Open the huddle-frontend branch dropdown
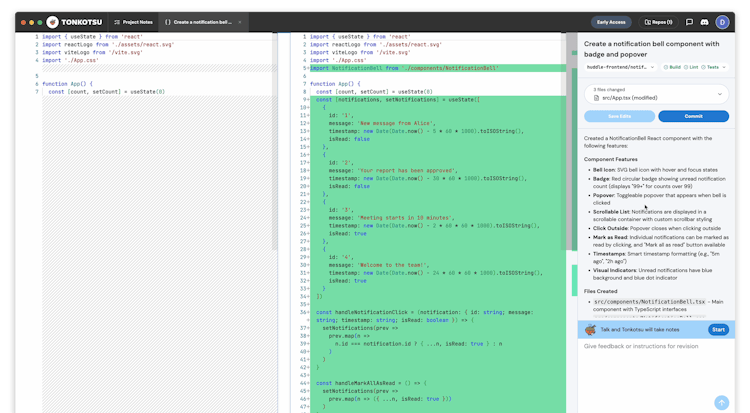The width and height of the screenshot is (750, 413). 619,67
